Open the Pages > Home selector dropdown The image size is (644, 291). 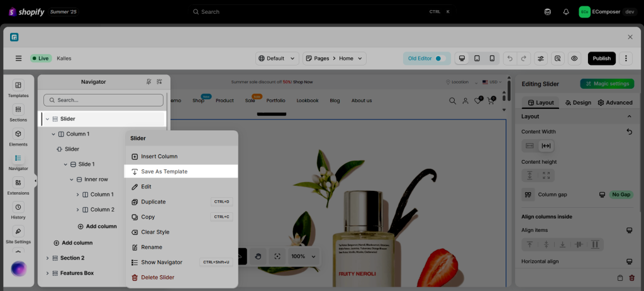point(335,59)
